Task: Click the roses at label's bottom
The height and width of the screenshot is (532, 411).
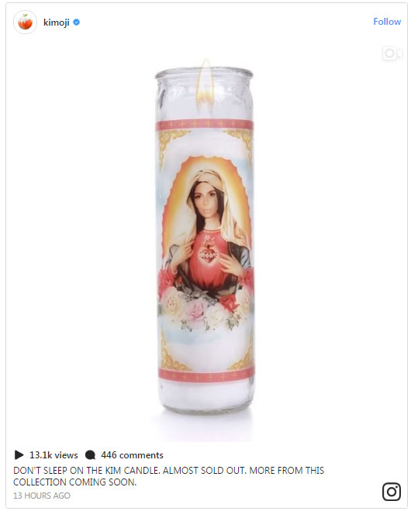Action: pyautogui.click(x=205, y=307)
